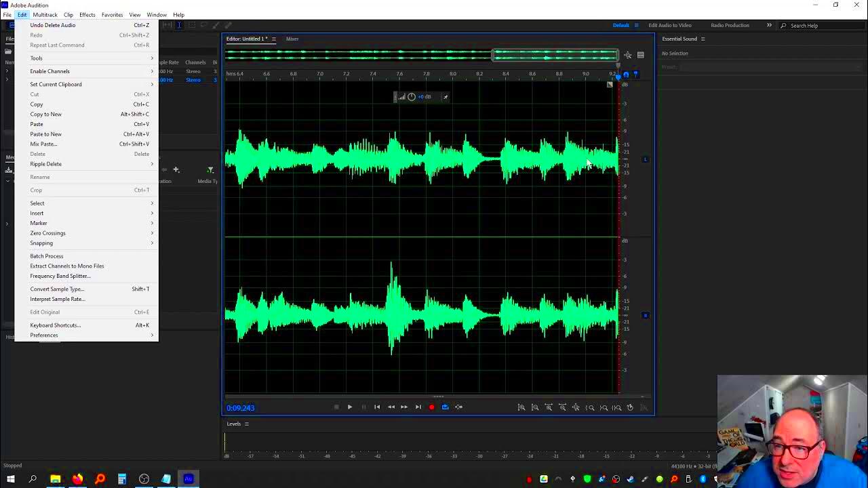Toggle the pause button in the transport
The height and width of the screenshot is (488, 868).
click(x=363, y=407)
